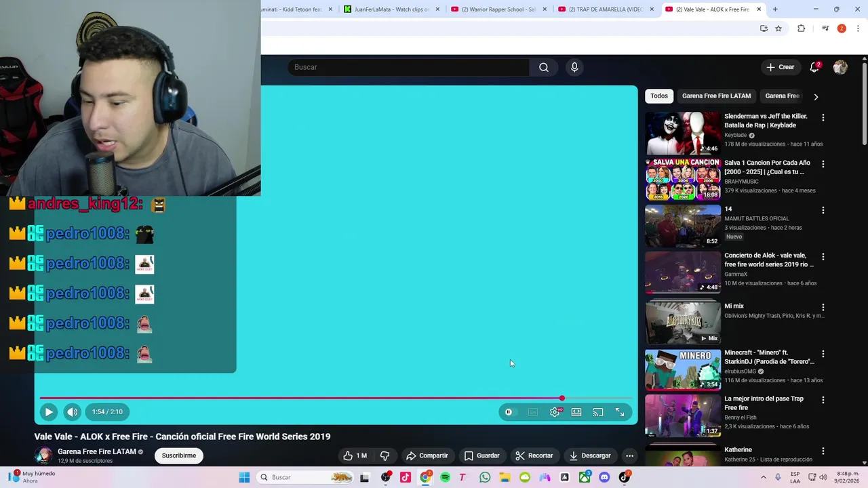This screenshot has width=868, height=488.
Task: Open the Mi mix playlist thumbnail
Action: [x=682, y=323]
